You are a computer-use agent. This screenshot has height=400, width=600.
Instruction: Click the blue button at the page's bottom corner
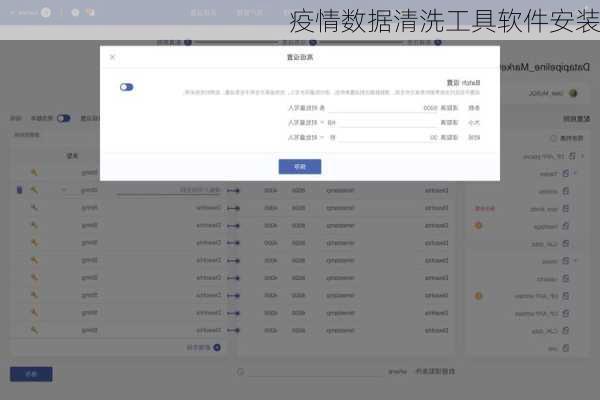click(31, 374)
